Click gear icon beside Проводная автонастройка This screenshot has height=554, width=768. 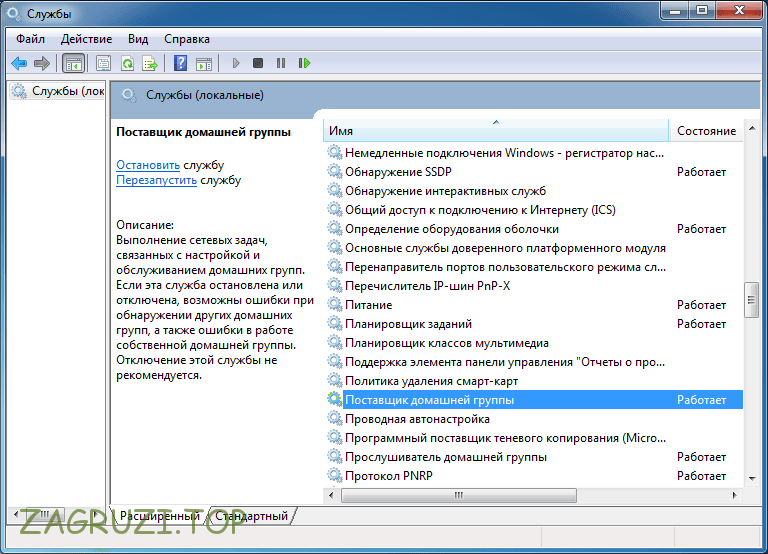coord(335,418)
